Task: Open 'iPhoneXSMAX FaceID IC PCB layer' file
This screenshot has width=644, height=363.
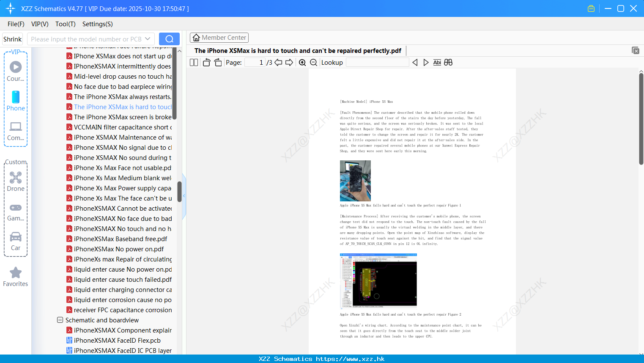Action: click(119, 351)
